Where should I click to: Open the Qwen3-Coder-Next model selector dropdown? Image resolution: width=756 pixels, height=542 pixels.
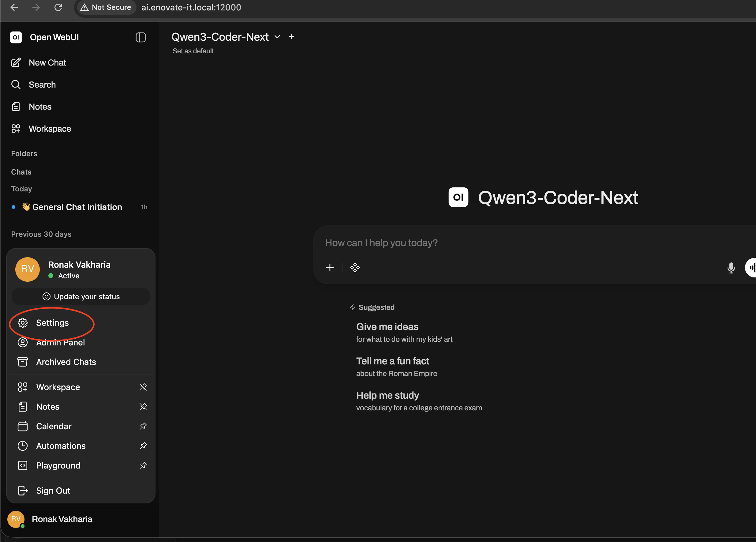[x=226, y=37]
